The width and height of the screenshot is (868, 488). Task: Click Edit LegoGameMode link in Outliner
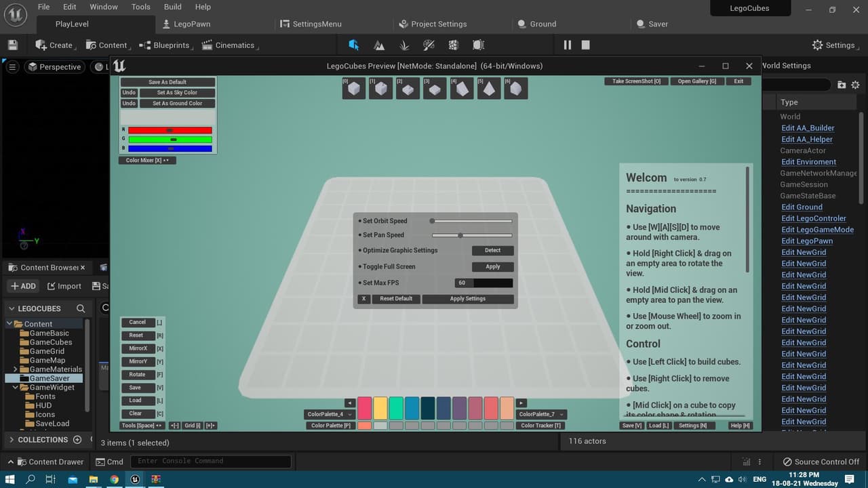(817, 230)
